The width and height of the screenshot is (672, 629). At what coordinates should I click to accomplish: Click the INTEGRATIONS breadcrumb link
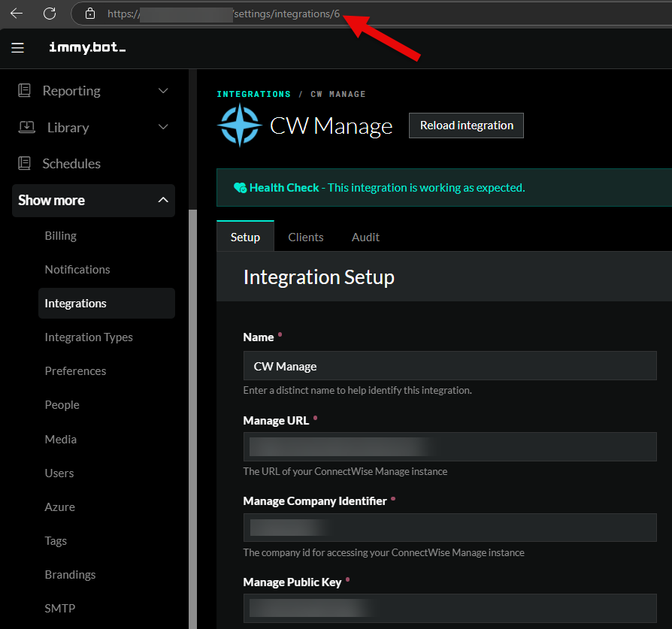tap(253, 94)
